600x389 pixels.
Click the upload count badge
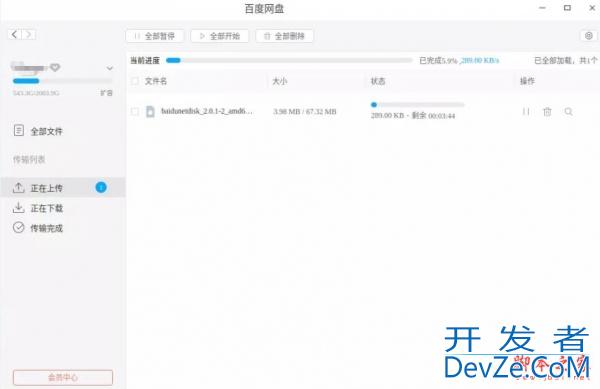pyautogui.click(x=101, y=187)
